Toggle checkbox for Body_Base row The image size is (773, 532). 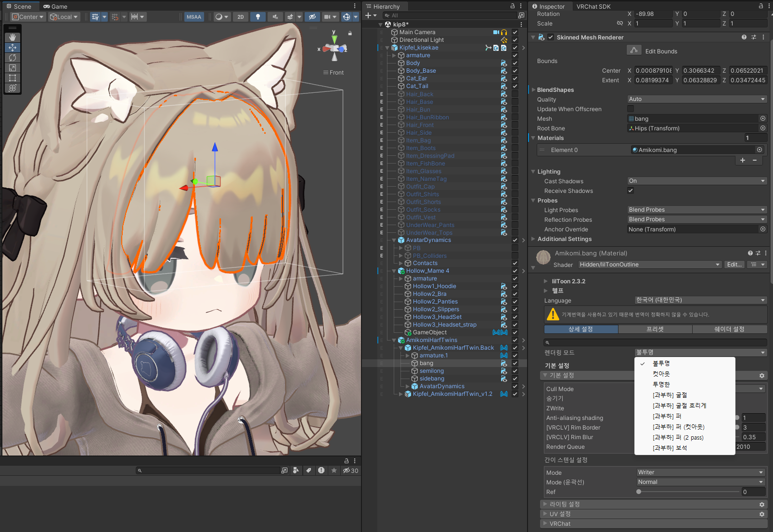[515, 71]
